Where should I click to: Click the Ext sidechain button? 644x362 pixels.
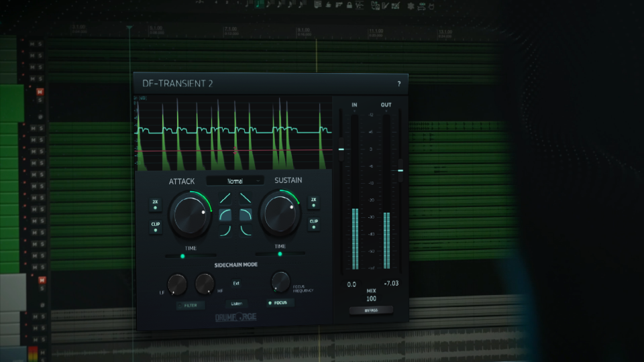pos(236,284)
